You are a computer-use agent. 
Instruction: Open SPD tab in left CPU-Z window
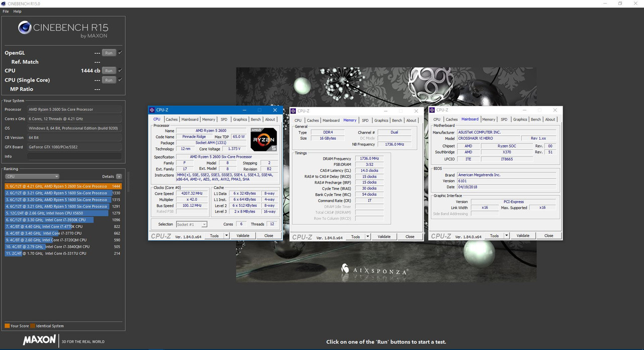pyautogui.click(x=224, y=120)
